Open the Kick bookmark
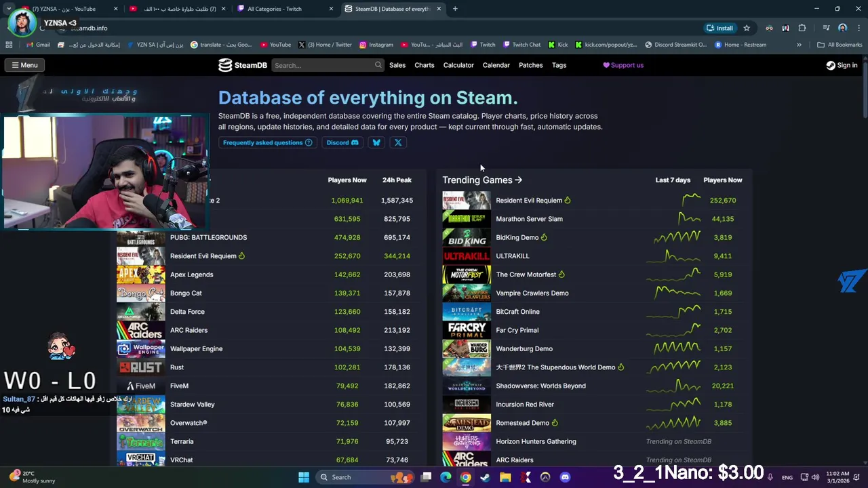The height and width of the screenshot is (488, 868). pyautogui.click(x=558, y=45)
